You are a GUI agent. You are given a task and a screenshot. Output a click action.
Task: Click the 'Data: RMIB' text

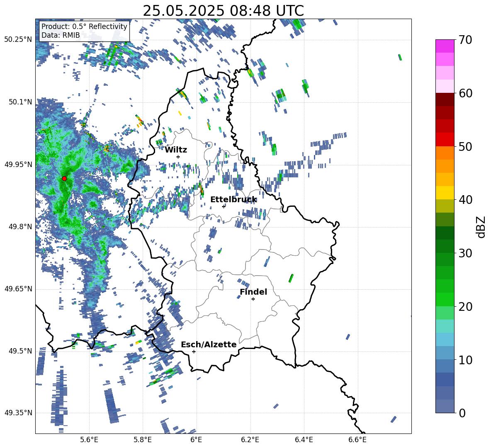click(61, 35)
